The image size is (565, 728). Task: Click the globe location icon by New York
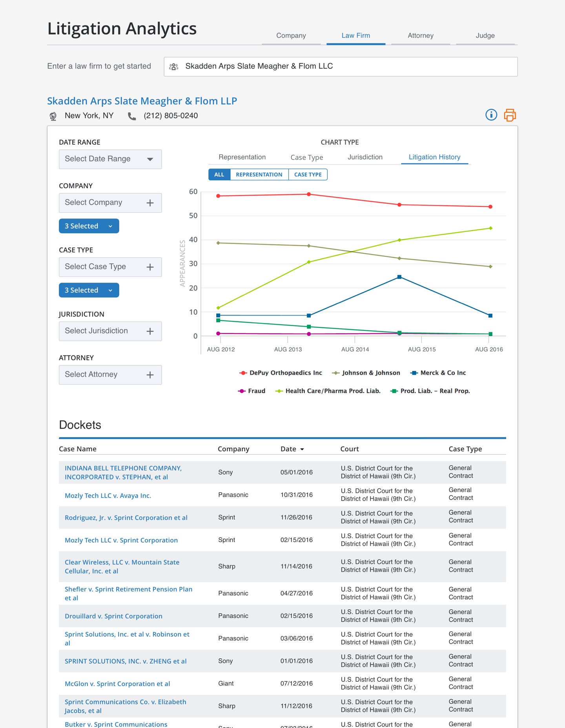point(53,116)
